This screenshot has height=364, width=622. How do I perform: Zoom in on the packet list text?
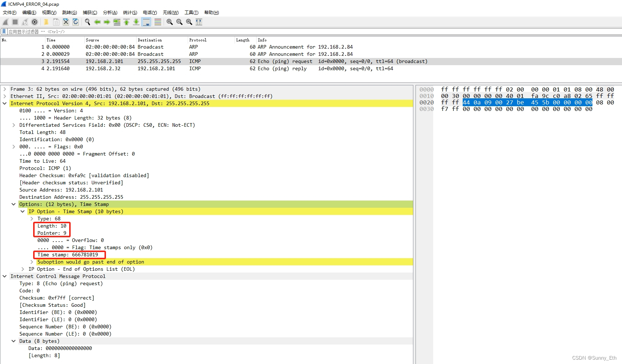coord(169,22)
